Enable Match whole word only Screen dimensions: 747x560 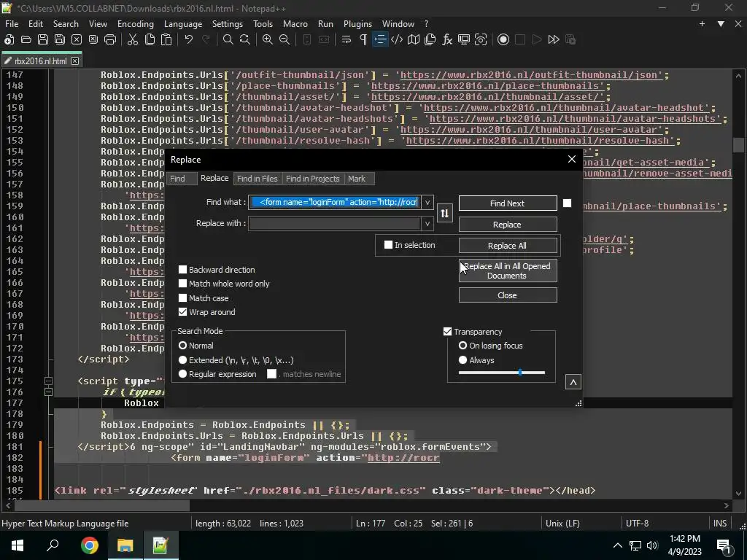[x=182, y=284]
